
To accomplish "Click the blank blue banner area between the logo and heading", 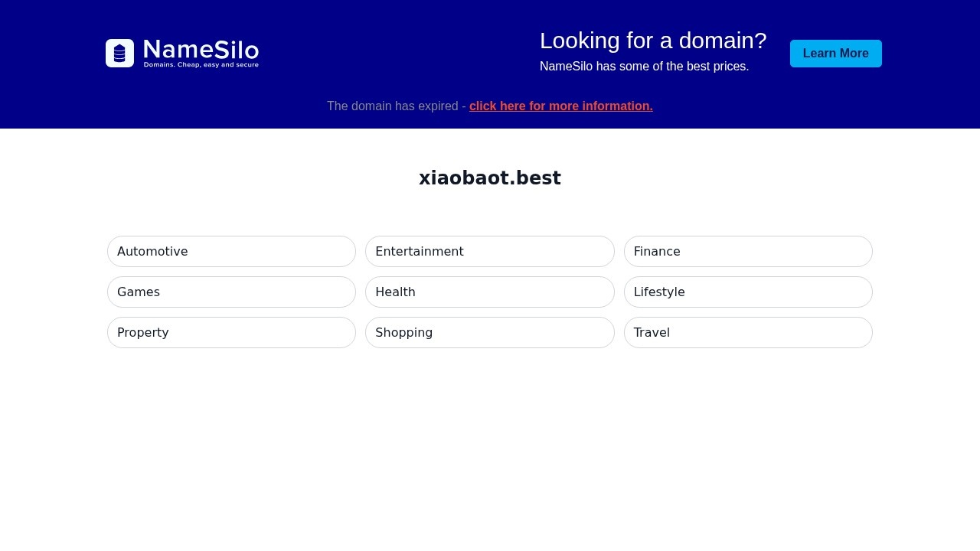I will 398,54.
